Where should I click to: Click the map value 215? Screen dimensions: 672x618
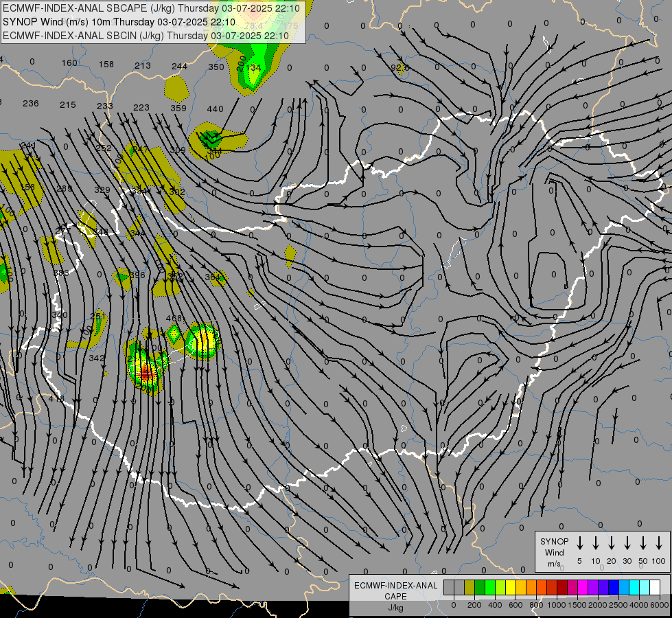pyautogui.click(x=68, y=104)
